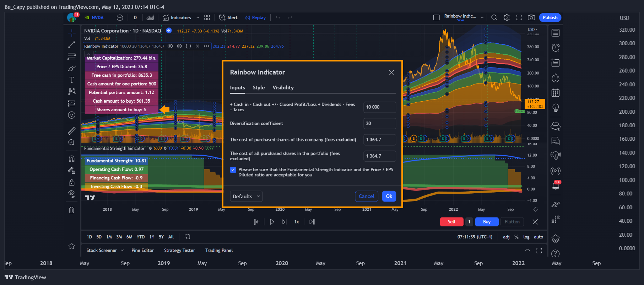This screenshot has width=644, height=285.
Task: Toggle stay in drawing mode
Action: [x=72, y=170]
